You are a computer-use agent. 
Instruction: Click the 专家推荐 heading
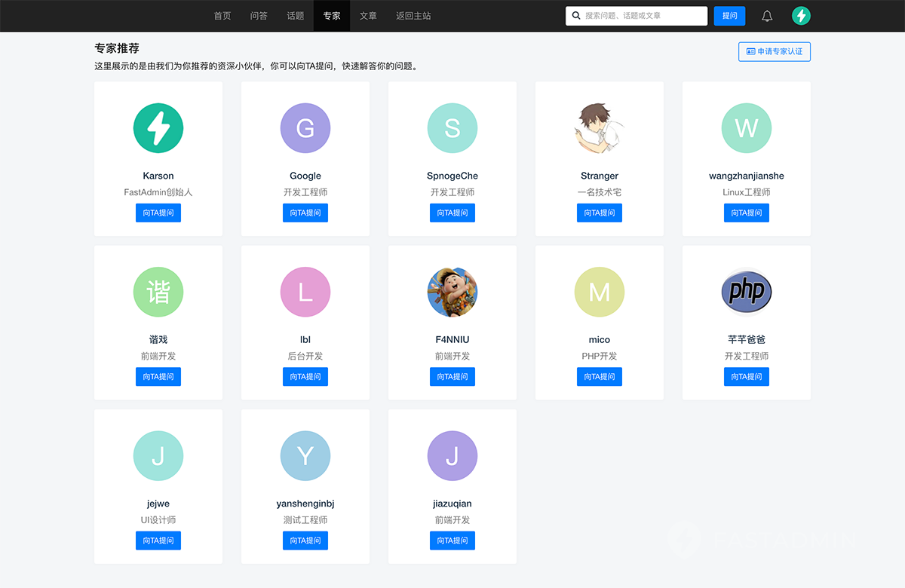pos(117,49)
